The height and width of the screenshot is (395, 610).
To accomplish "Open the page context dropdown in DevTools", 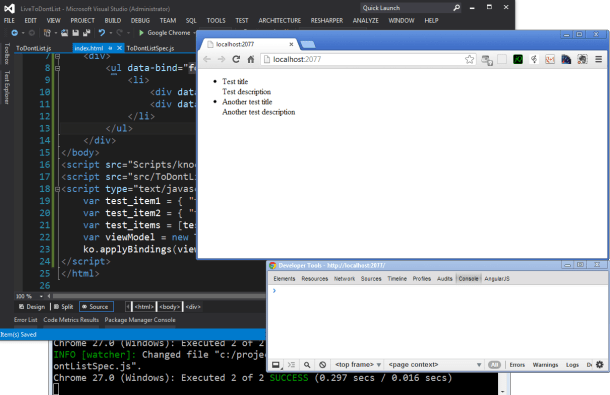I will [435, 365].
